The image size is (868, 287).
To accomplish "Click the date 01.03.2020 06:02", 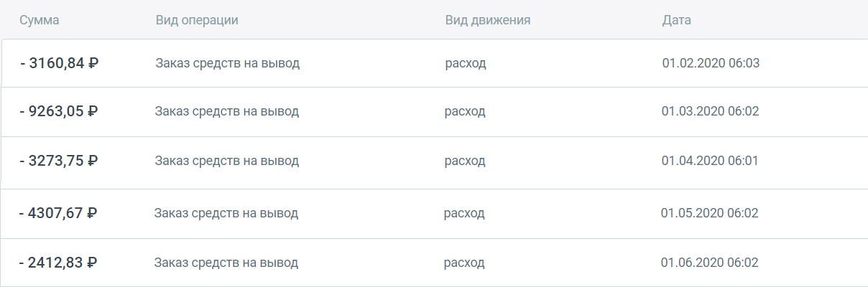I will 710,111.
